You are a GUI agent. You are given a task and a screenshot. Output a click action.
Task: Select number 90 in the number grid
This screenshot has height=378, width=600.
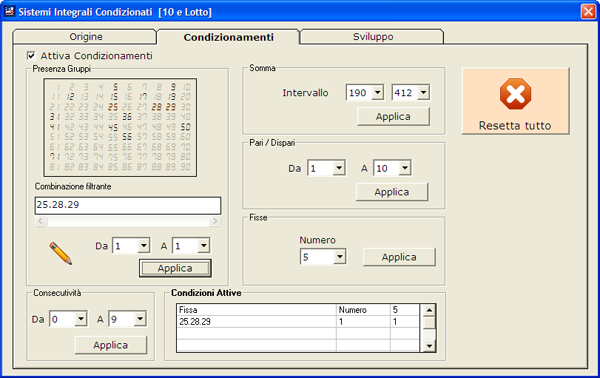click(x=186, y=166)
